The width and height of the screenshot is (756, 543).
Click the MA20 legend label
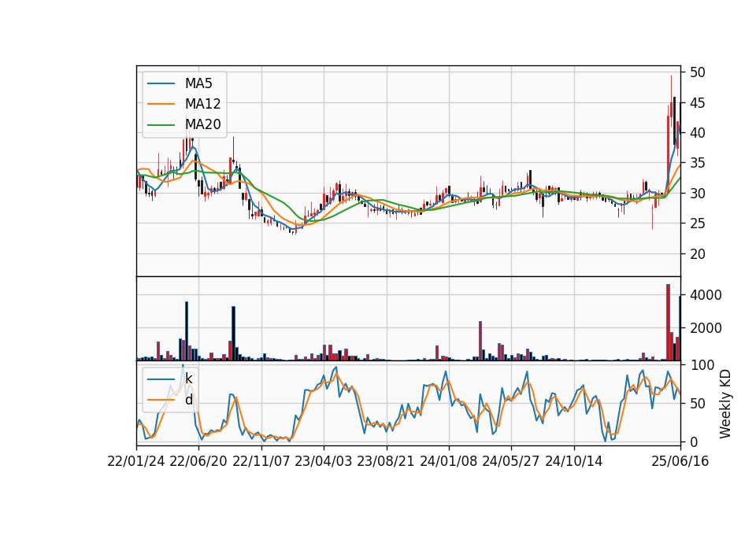(x=202, y=124)
